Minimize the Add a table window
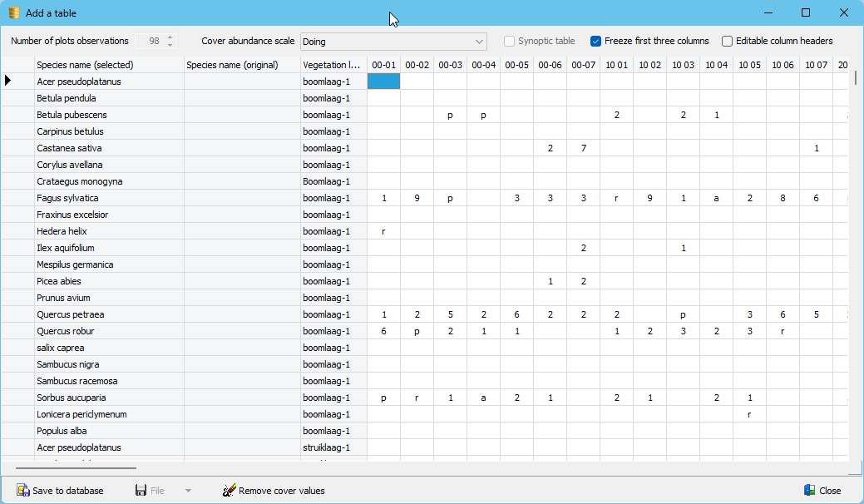The image size is (864, 504). [767, 12]
